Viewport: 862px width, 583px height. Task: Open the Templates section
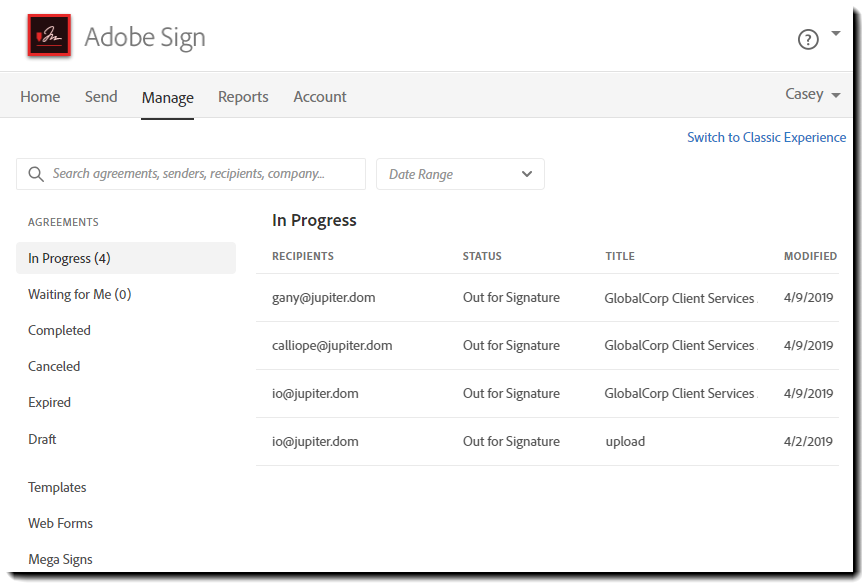pos(57,487)
